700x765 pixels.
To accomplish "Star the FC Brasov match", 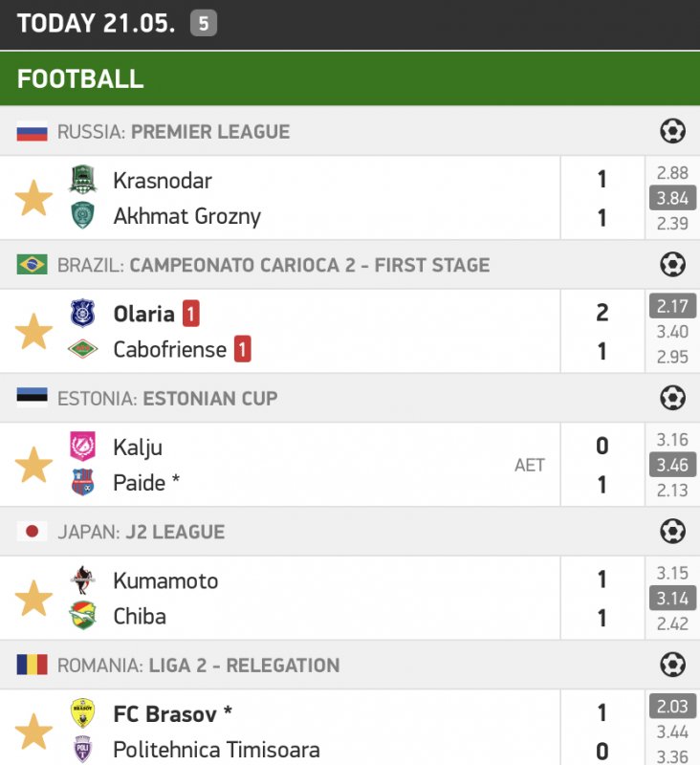I will pos(33,732).
